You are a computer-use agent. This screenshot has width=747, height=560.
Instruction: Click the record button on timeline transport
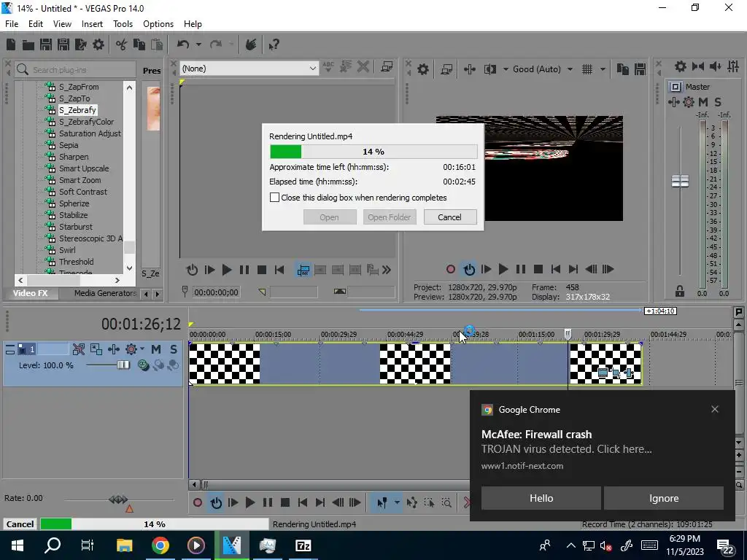pyautogui.click(x=197, y=502)
